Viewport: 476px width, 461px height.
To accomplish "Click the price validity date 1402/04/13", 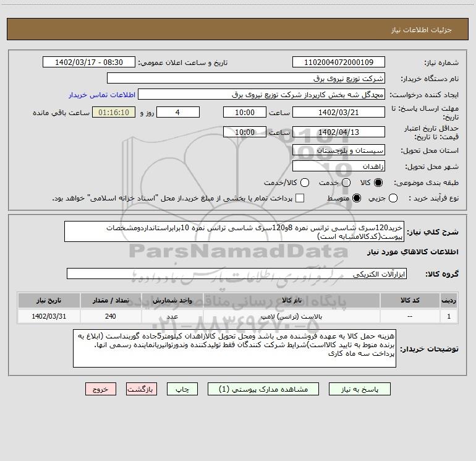I will [x=339, y=132].
